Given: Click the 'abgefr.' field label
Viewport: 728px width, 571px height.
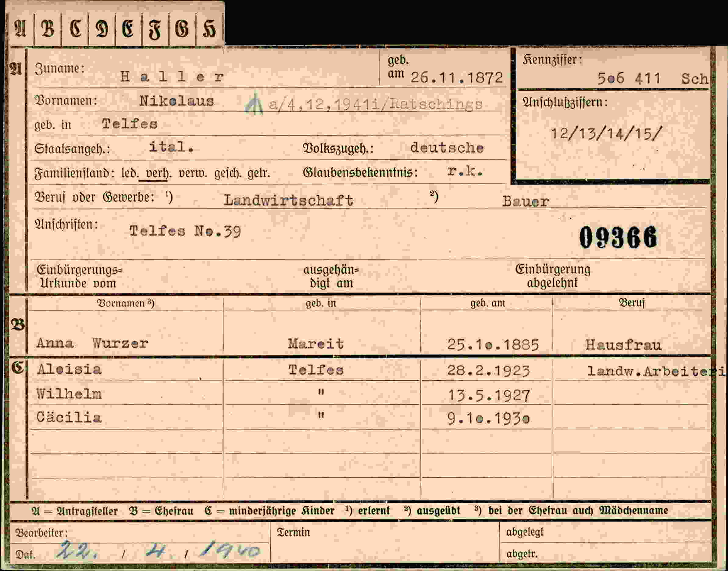Looking at the screenshot, I should 522,554.
